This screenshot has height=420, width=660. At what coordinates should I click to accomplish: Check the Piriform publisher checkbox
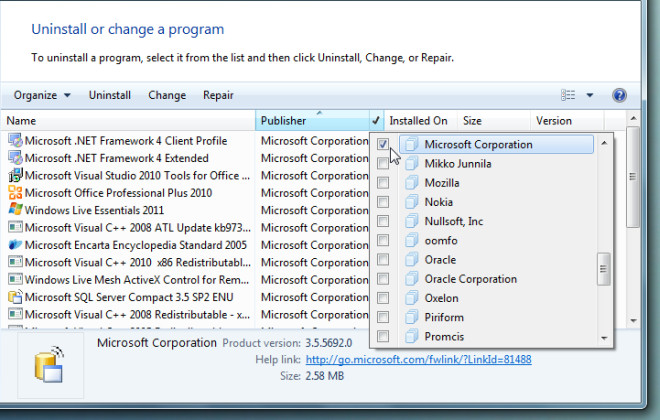[383, 317]
